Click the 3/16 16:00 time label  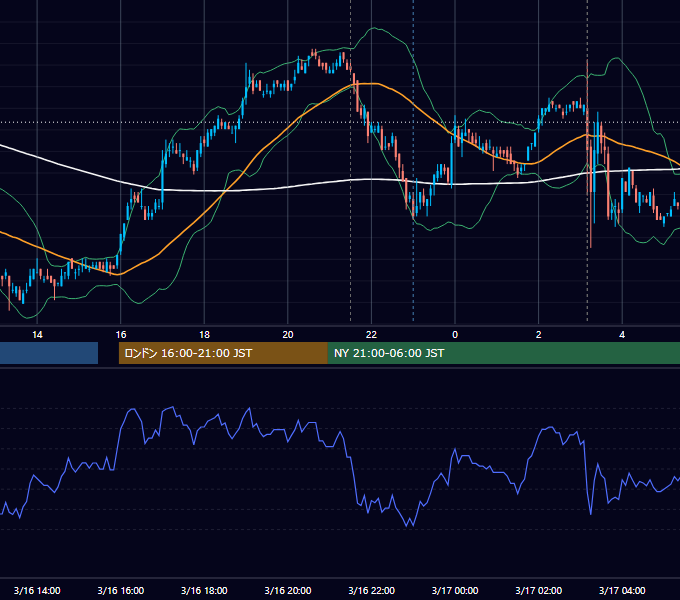[x=121, y=590]
